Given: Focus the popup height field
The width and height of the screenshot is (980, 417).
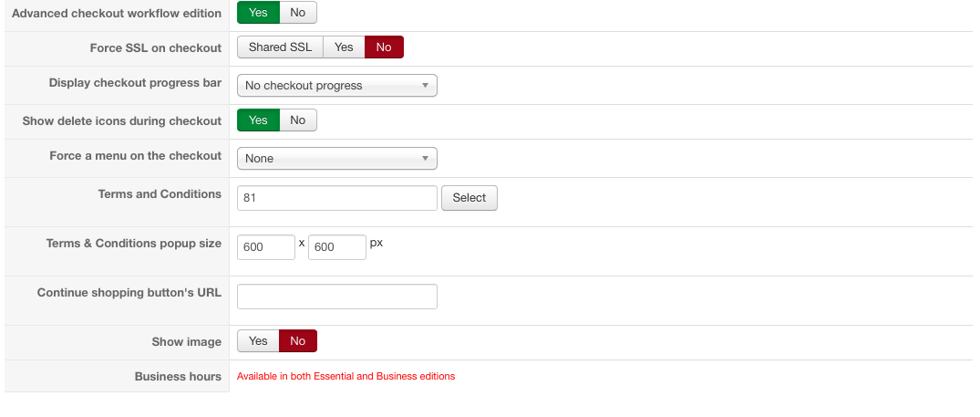Looking at the screenshot, I should (x=336, y=247).
